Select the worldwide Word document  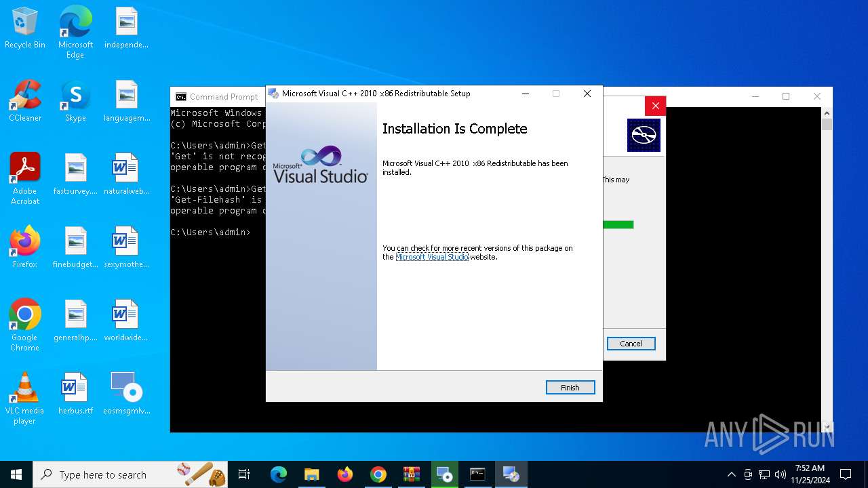[x=126, y=321]
